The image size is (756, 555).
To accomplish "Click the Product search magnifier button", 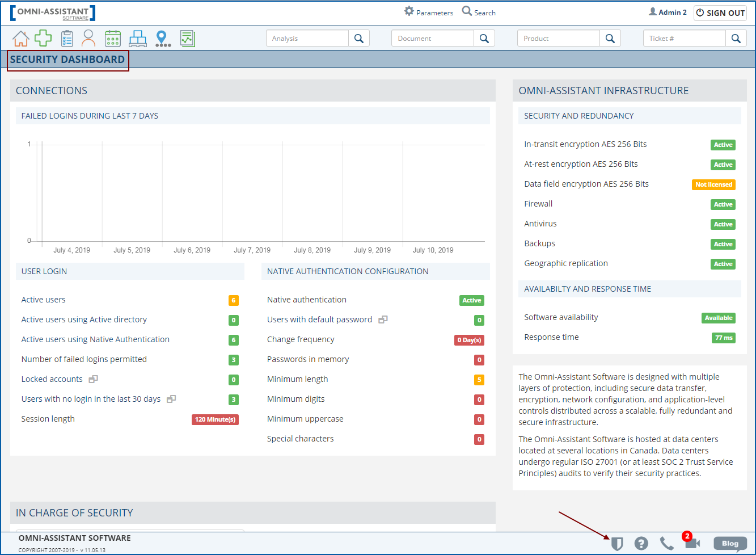I will click(x=610, y=38).
